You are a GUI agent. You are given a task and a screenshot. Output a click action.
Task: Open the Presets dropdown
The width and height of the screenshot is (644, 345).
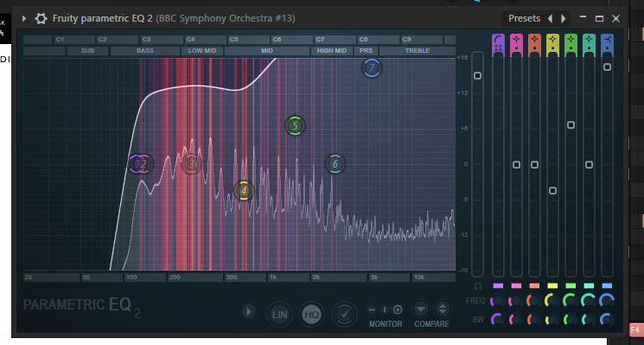[524, 18]
